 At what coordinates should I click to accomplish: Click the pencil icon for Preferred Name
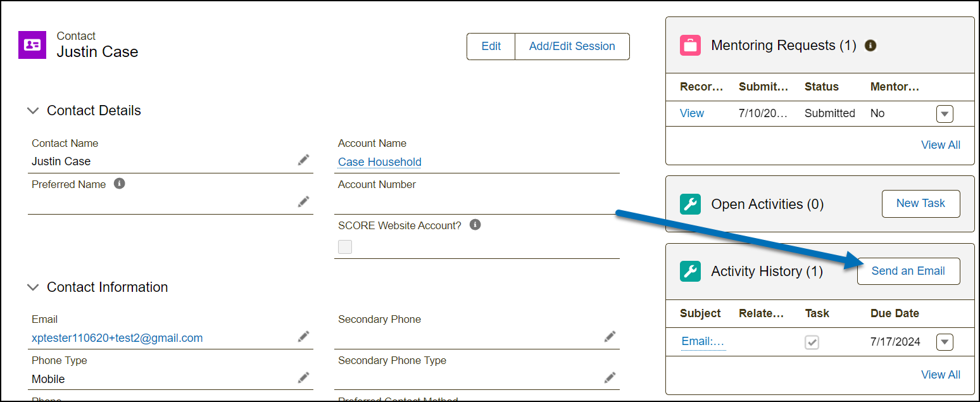(x=304, y=201)
